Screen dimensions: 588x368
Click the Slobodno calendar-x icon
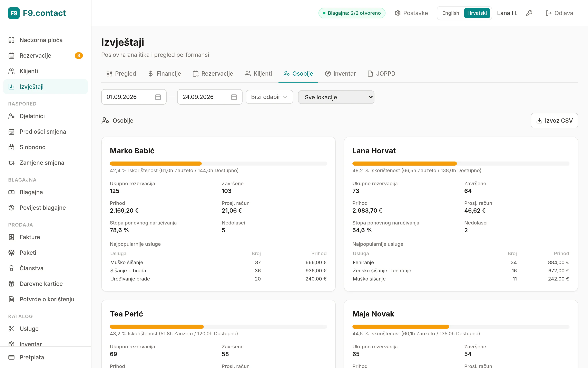[11, 147]
